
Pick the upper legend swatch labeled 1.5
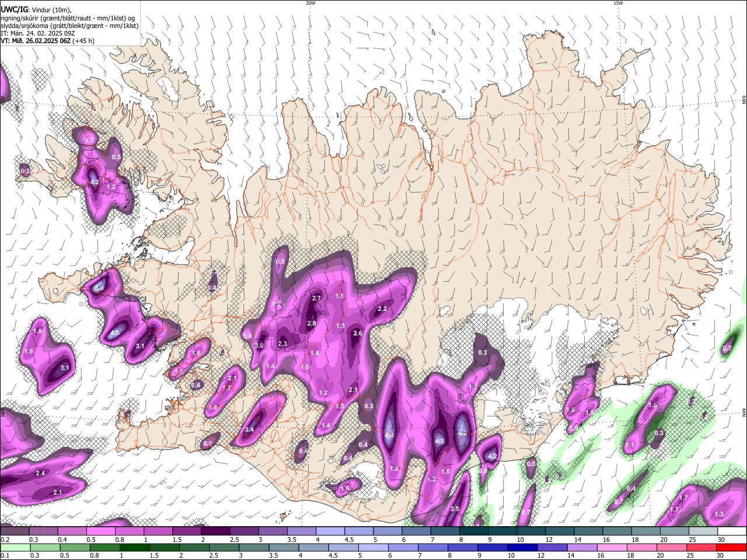187,531
